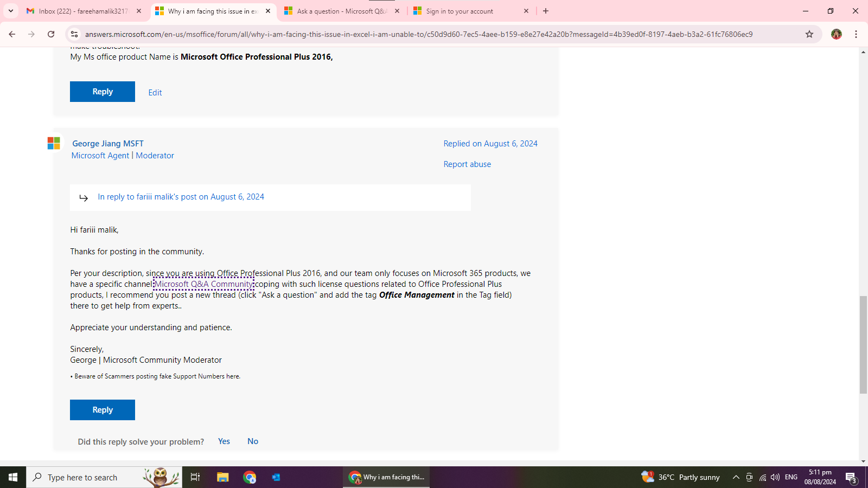Select the Chrome 'Why i am facing thi...' taskbar window
This screenshot has width=868, height=488.
pos(386,477)
